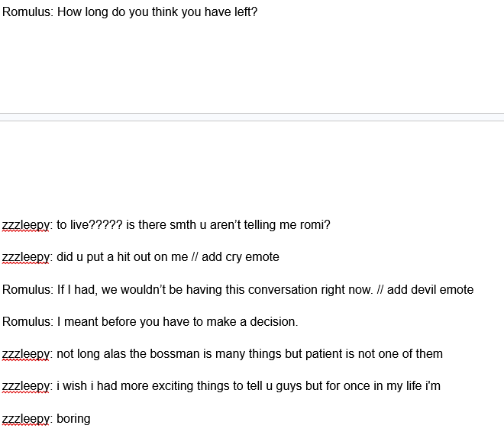The width and height of the screenshot is (504, 435).
Task: Click "Romulus" before "If I had"
Action: 27,290
